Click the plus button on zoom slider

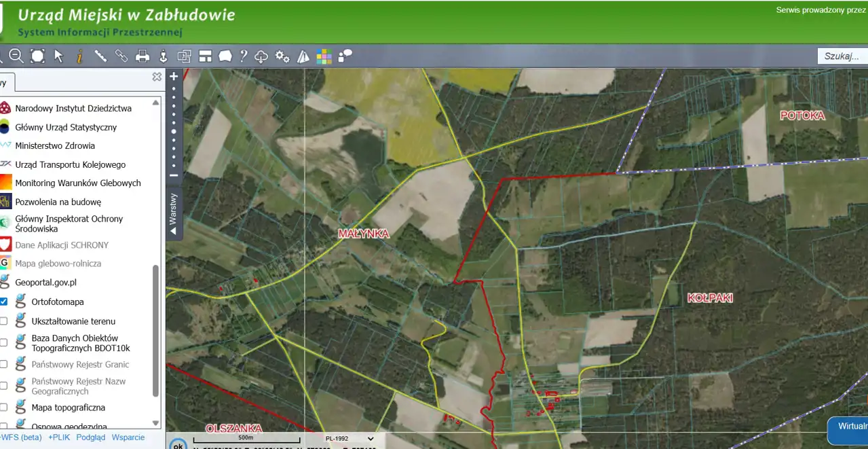tap(174, 77)
